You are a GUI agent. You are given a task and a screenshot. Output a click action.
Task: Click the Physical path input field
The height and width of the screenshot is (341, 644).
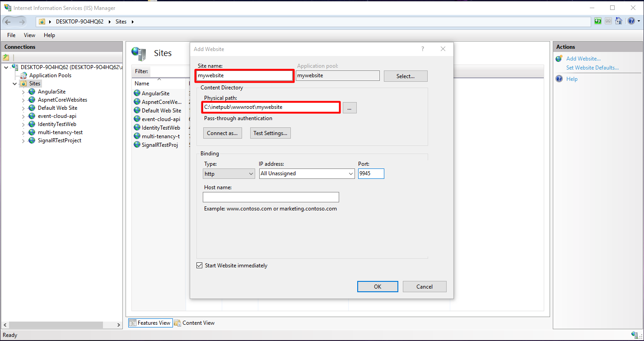[x=271, y=107]
